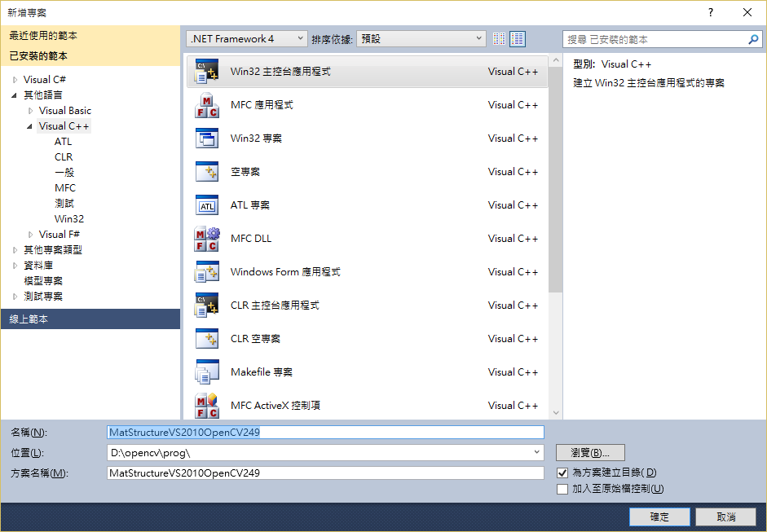The height and width of the screenshot is (532, 767).
Task: Pick the MFC ActiveX 控制項 icon
Action: [x=207, y=406]
